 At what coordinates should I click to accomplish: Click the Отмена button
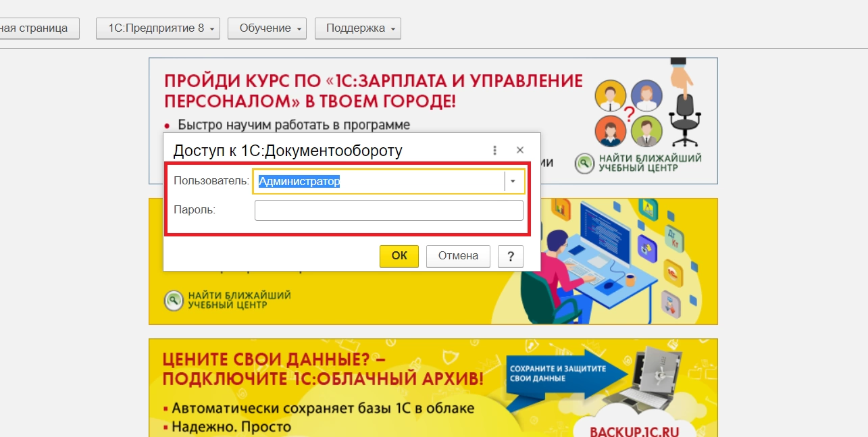pyautogui.click(x=458, y=256)
